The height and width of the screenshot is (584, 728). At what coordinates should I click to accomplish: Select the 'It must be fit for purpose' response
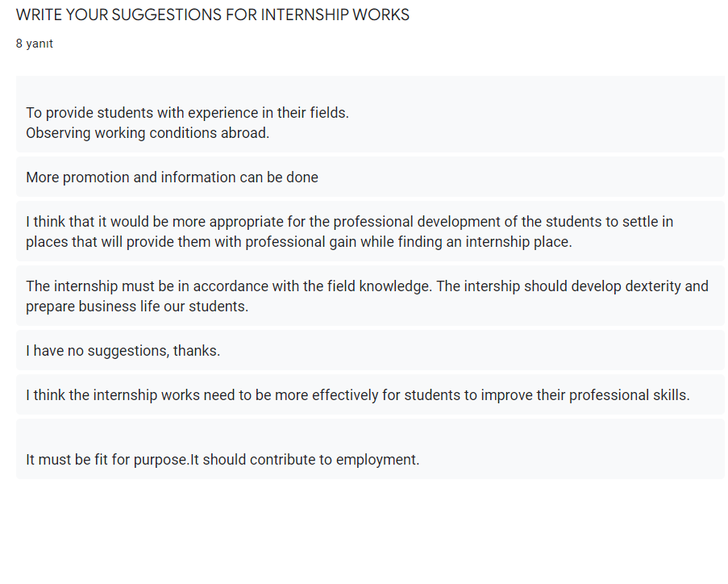point(223,460)
